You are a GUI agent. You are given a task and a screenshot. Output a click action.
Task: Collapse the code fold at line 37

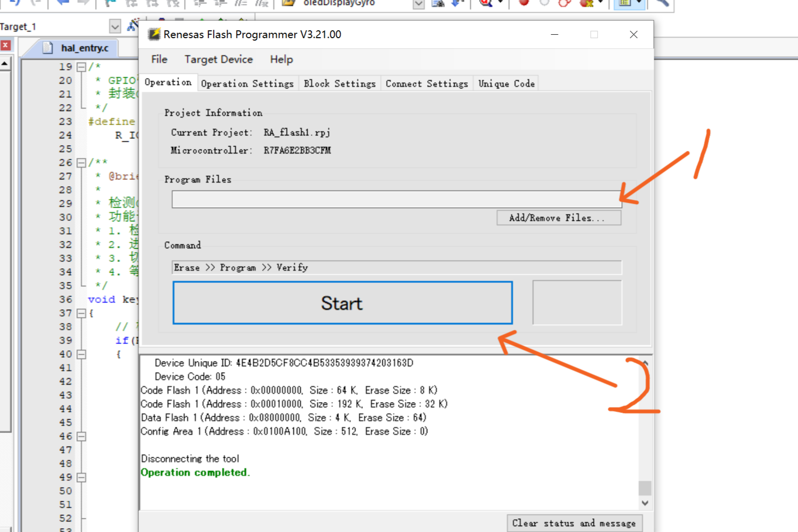click(82, 313)
